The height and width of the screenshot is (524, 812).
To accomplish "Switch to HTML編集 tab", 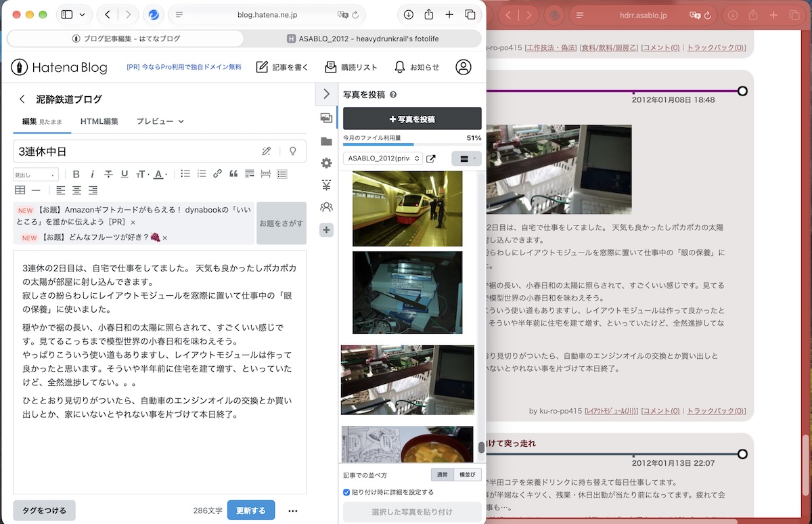I will [x=99, y=121].
